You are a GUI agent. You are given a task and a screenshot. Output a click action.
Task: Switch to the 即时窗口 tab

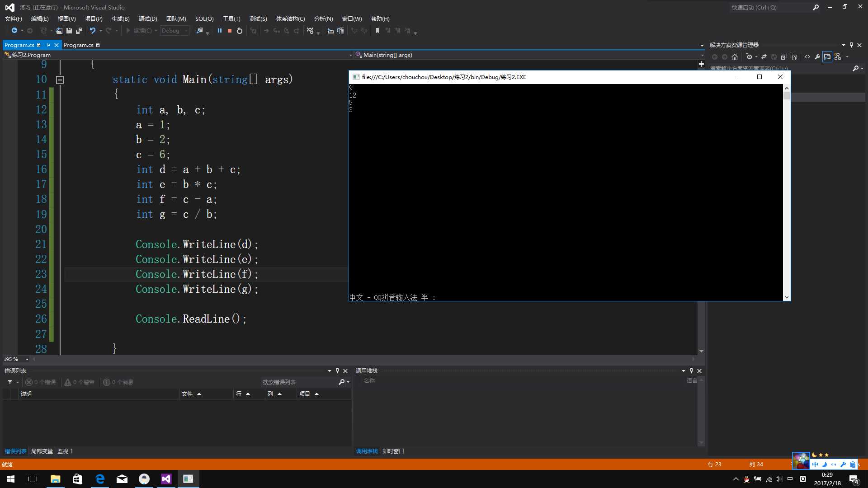tap(393, 451)
